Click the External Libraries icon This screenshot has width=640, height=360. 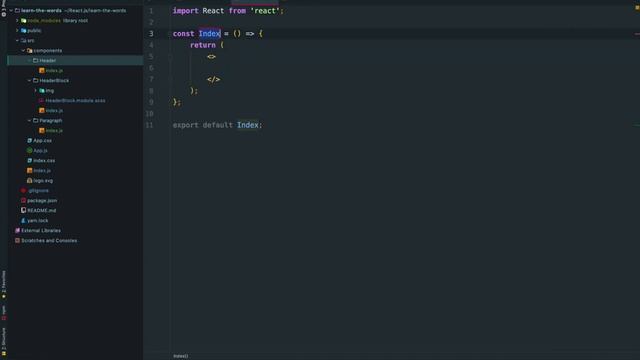click(x=18, y=231)
